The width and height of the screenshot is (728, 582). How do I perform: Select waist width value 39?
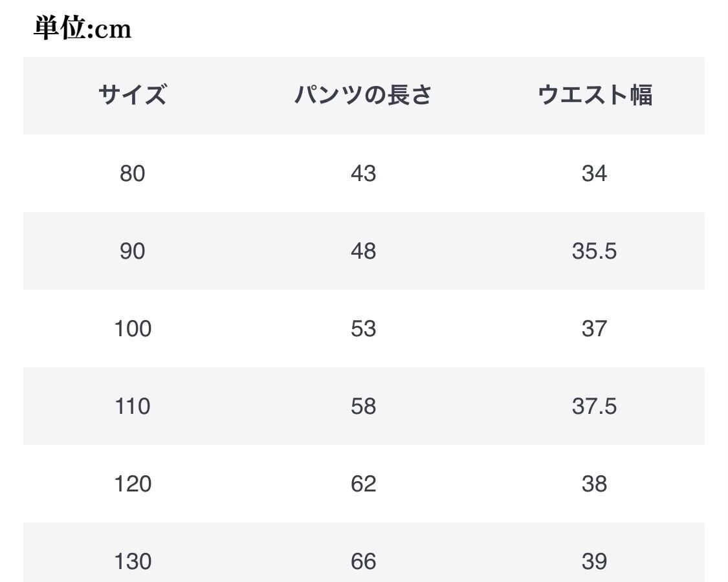pyautogui.click(x=594, y=561)
